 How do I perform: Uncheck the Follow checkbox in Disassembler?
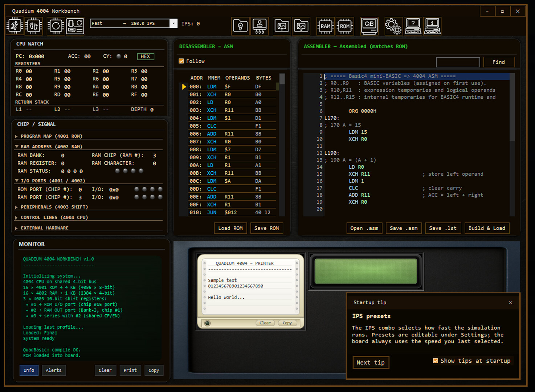(181, 61)
